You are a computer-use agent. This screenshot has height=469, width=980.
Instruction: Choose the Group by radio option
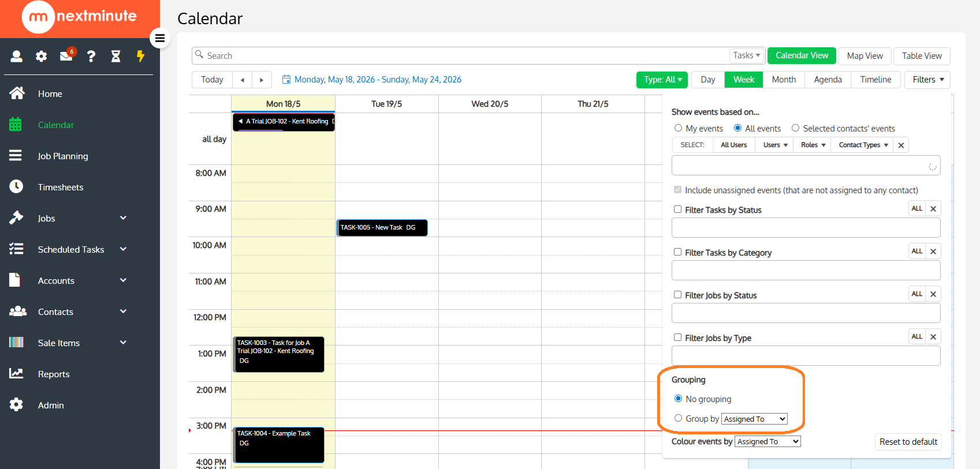pyautogui.click(x=678, y=418)
